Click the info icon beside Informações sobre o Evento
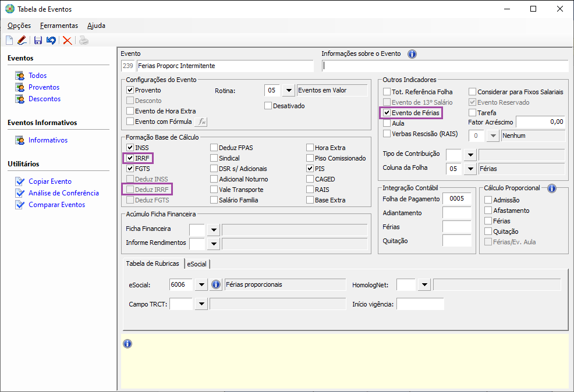 (412, 54)
